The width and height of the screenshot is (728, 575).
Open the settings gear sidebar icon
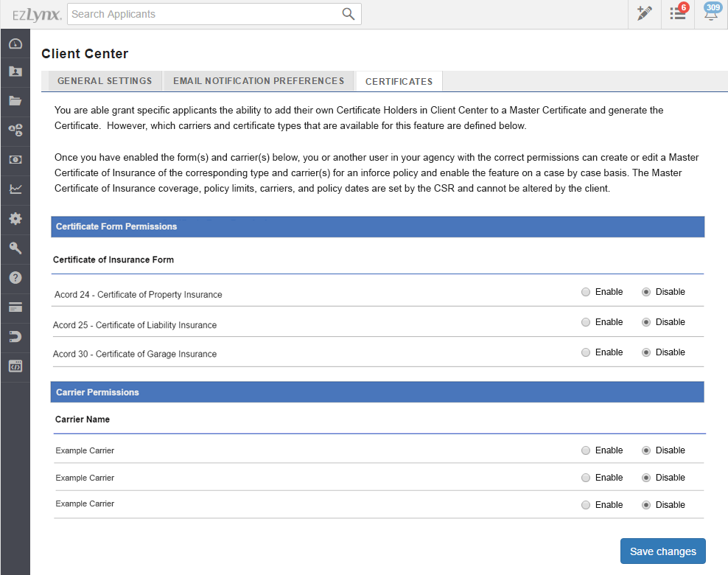click(x=15, y=218)
